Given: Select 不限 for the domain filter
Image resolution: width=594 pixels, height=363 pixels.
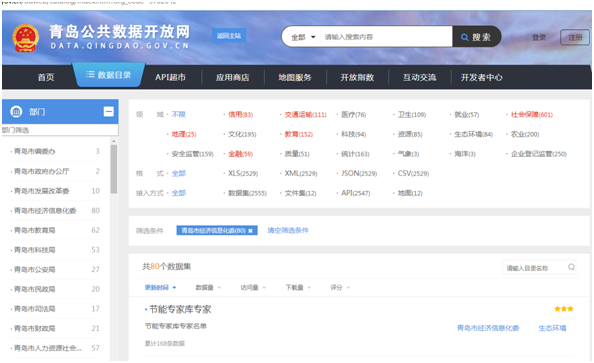Looking at the screenshot, I should click(178, 114).
